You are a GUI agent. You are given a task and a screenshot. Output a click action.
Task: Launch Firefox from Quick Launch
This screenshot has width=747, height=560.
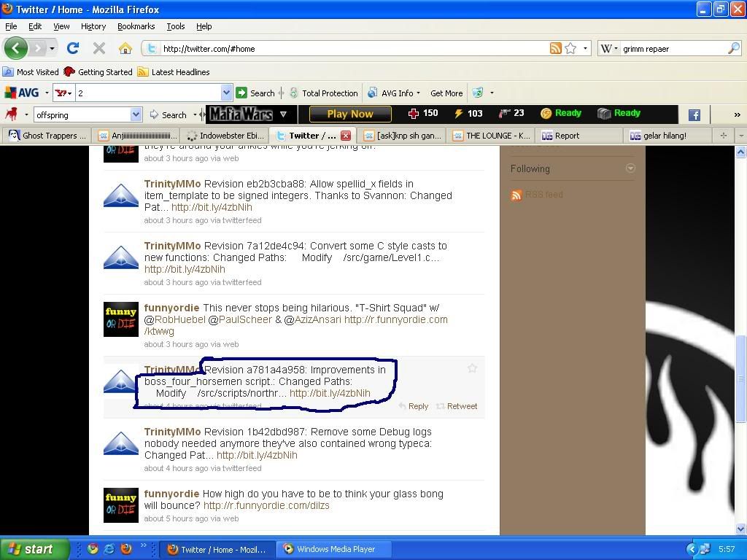point(126,549)
